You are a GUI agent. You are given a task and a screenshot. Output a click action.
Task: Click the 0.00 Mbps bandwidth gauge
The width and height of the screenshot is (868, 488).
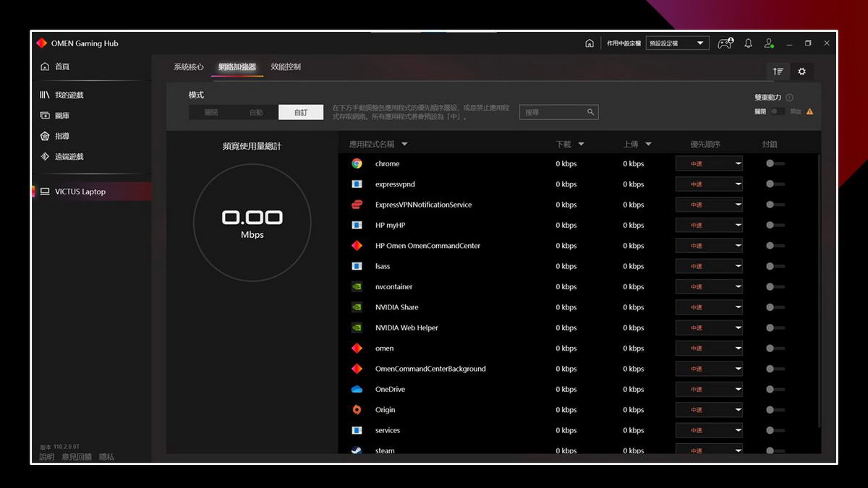point(252,223)
